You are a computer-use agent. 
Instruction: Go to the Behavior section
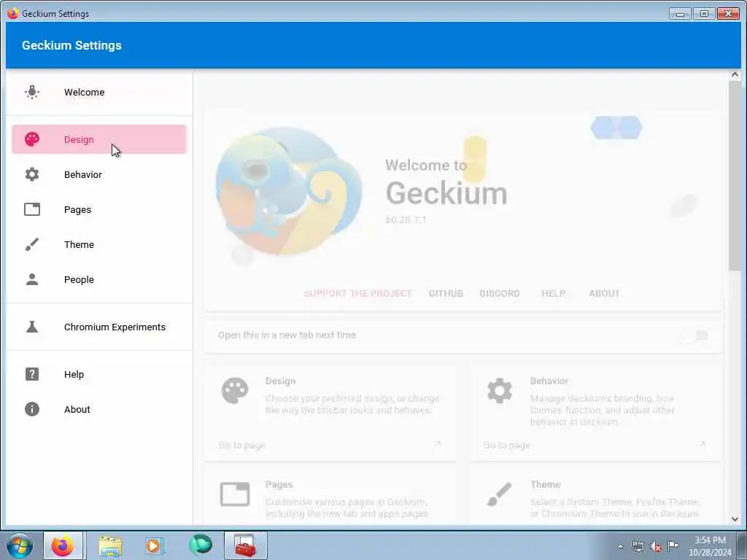tap(99, 174)
